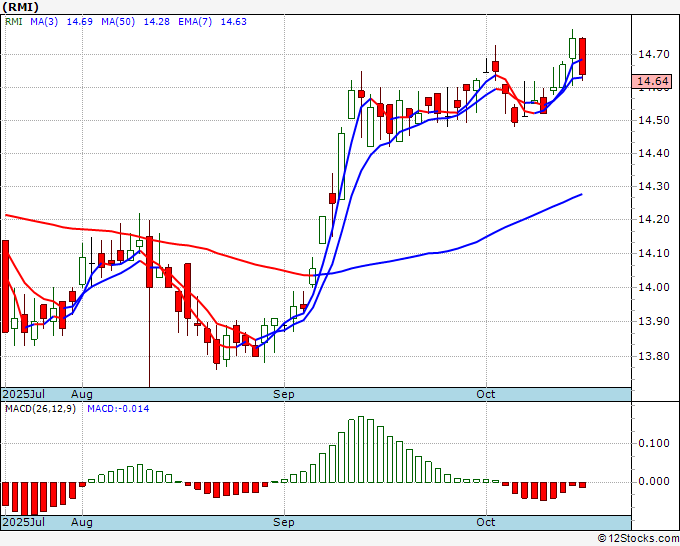Click the 13.80 price axis label
The width and height of the screenshot is (680, 546).
[654, 356]
